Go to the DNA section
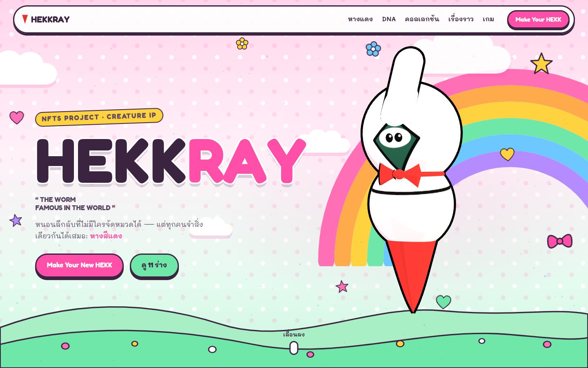The width and height of the screenshot is (588, 368). [389, 19]
